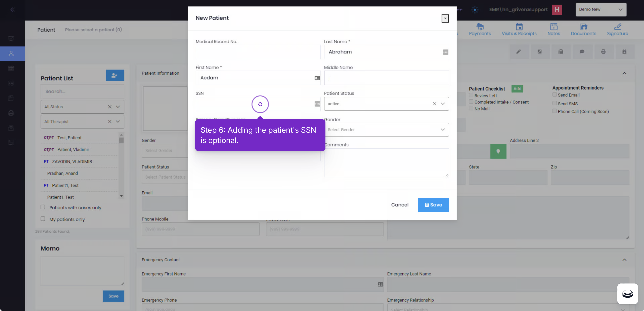Open the Select Gender dropdown in dialog

tap(386, 130)
